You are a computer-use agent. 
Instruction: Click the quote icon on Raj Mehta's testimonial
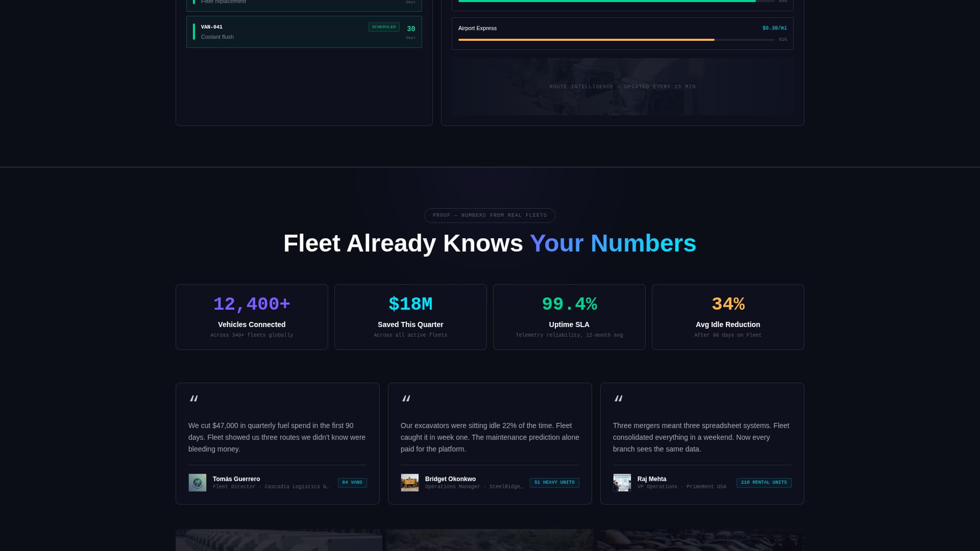point(619,399)
